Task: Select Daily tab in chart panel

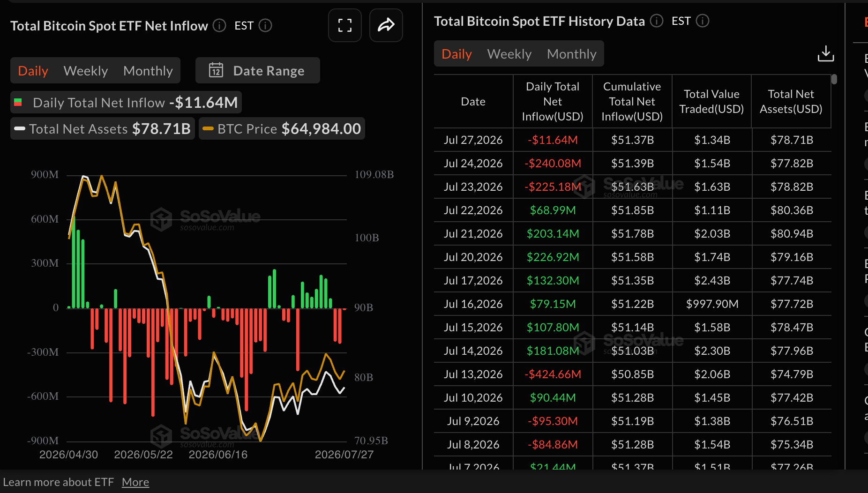Action: click(x=33, y=71)
